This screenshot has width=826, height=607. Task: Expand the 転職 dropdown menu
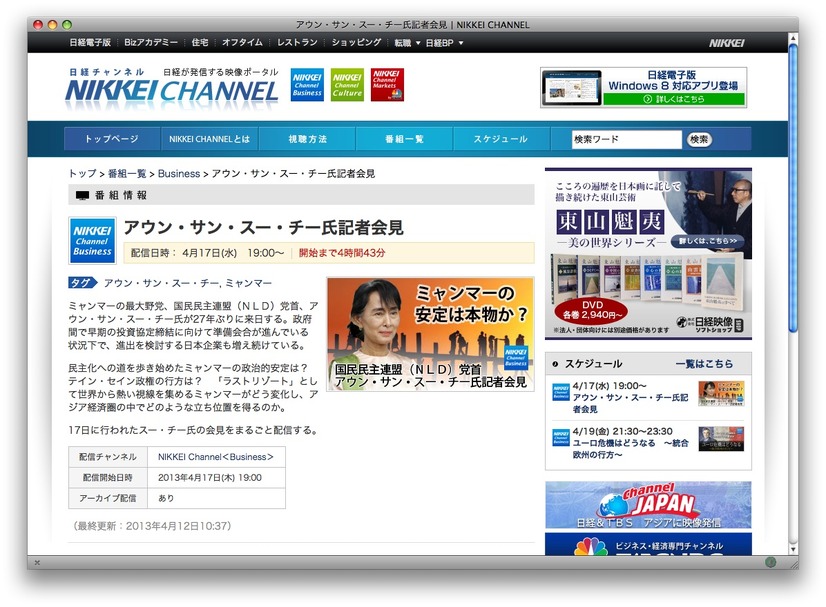coord(407,43)
